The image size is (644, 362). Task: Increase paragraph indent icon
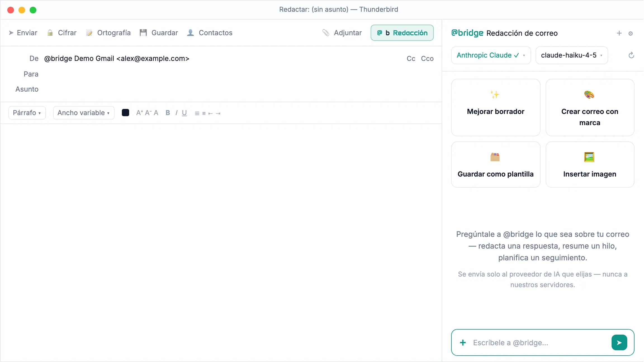click(x=218, y=113)
